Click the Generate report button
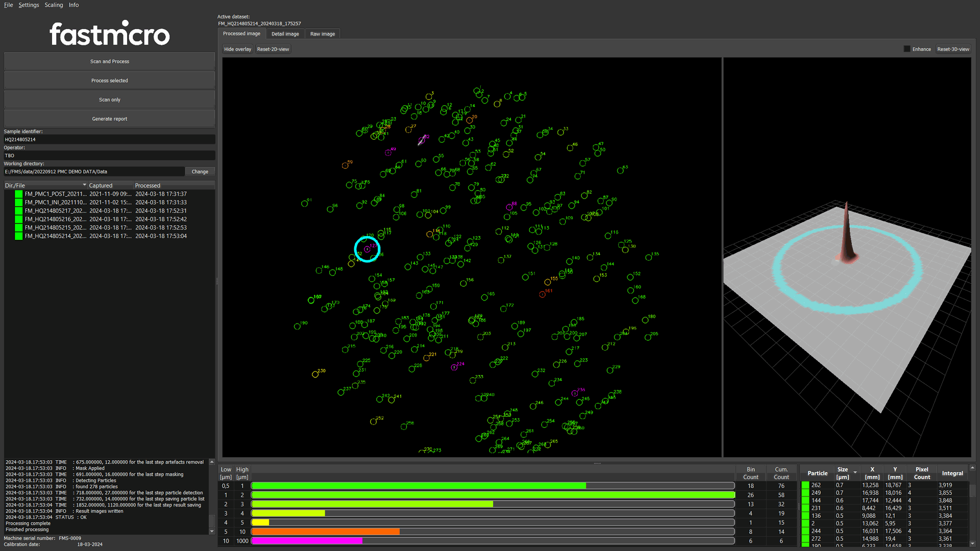Viewport: 980px width, 551px height. coord(109,119)
